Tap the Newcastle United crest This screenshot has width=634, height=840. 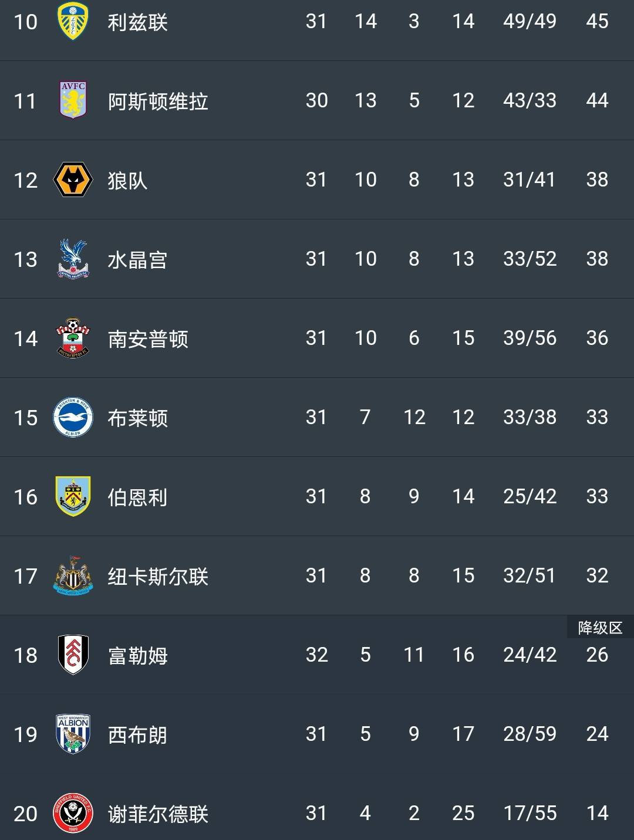tap(73, 575)
